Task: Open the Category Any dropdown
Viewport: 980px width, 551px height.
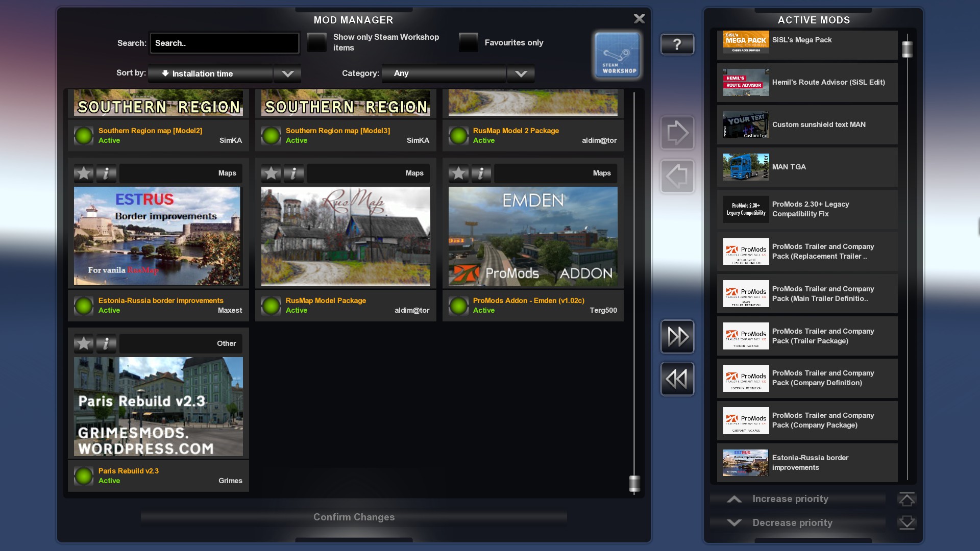Action: tap(444, 73)
